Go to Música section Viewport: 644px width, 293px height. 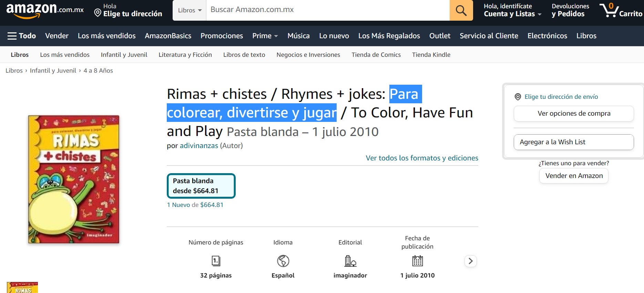click(x=299, y=36)
